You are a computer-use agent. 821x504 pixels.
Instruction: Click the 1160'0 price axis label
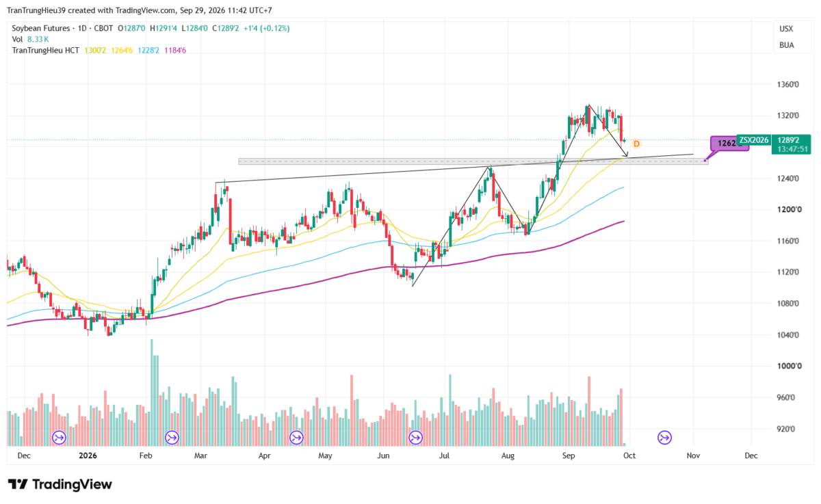(789, 241)
